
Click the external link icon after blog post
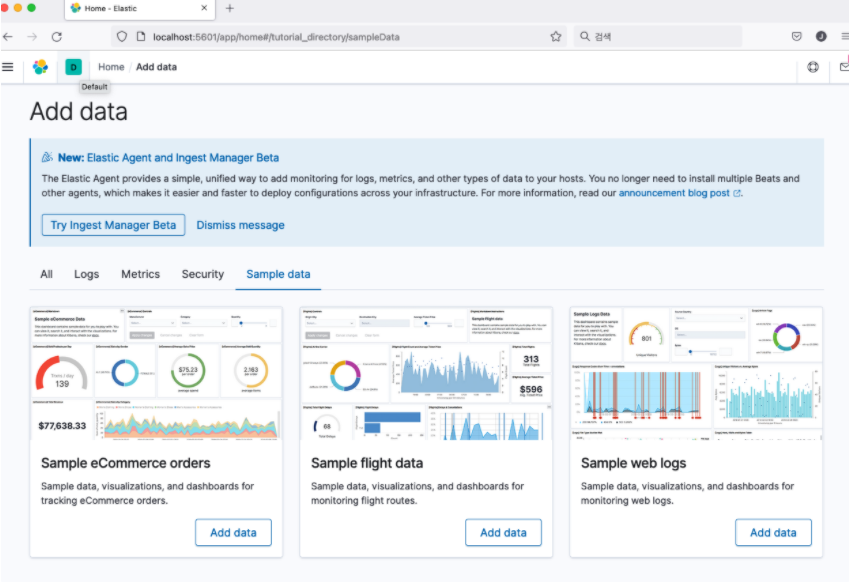pyautogui.click(x=736, y=193)
